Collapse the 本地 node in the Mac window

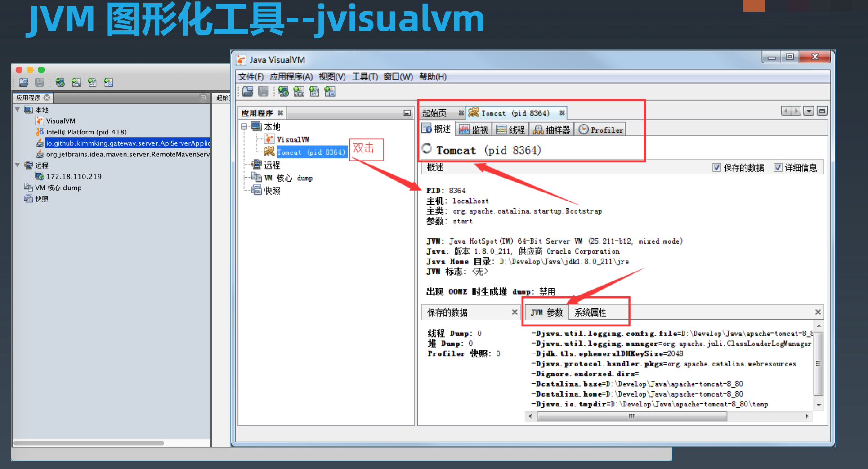(18, 110)
